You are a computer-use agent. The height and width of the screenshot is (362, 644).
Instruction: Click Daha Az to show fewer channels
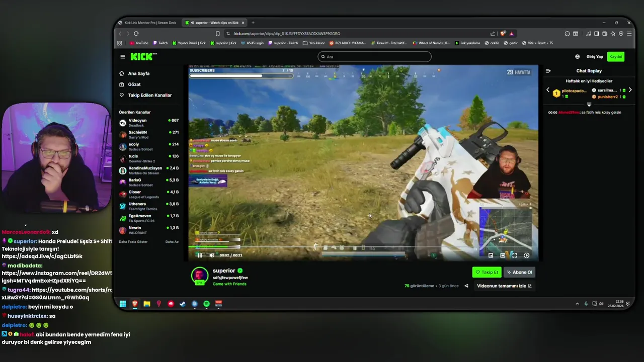tap(172, 242)
